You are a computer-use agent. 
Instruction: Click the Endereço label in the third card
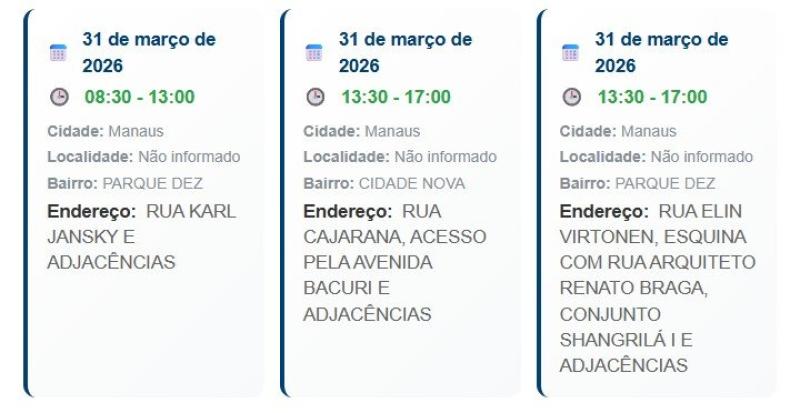602,212
